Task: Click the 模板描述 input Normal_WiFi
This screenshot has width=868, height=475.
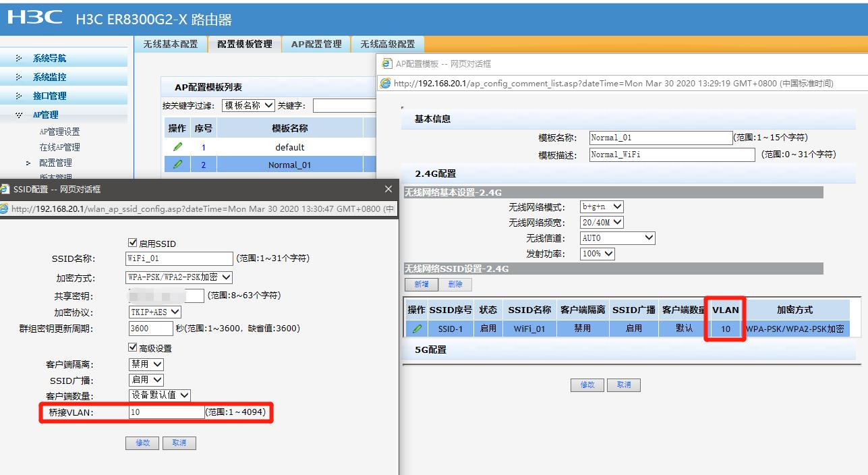Action: click(672, 155)
